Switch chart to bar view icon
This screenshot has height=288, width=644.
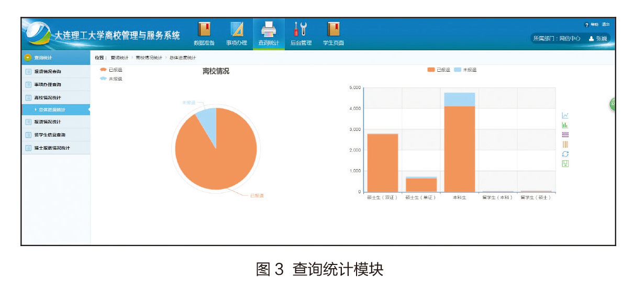[x=565, y=125]
